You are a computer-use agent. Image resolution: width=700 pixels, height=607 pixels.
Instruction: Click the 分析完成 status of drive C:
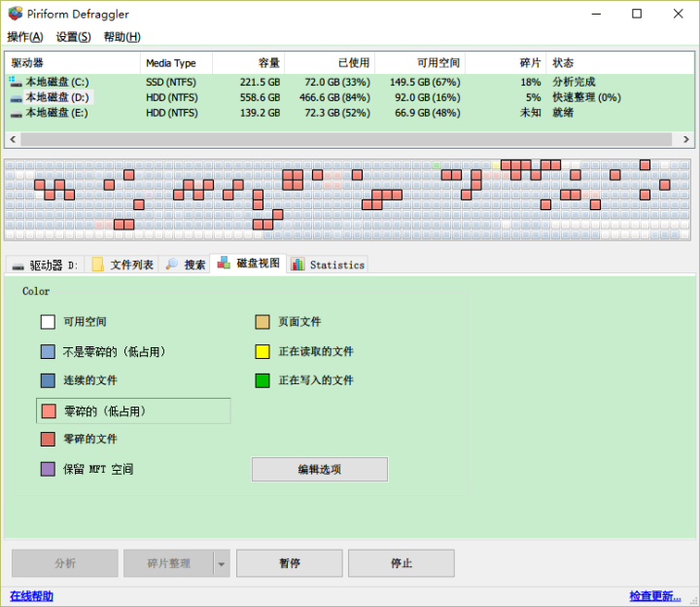click(x=574, y=82)
